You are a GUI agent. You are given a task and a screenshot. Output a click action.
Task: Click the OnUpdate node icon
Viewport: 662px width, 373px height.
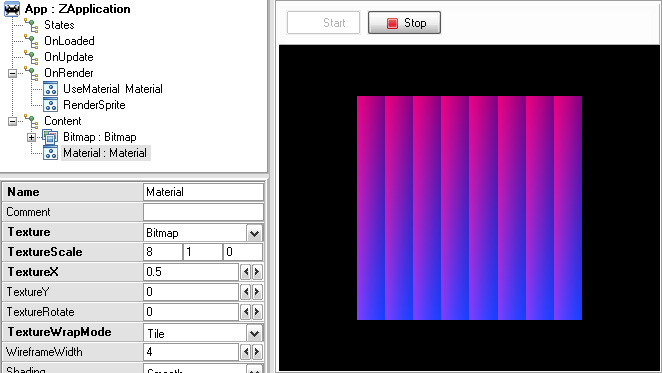tap(31, 57)
